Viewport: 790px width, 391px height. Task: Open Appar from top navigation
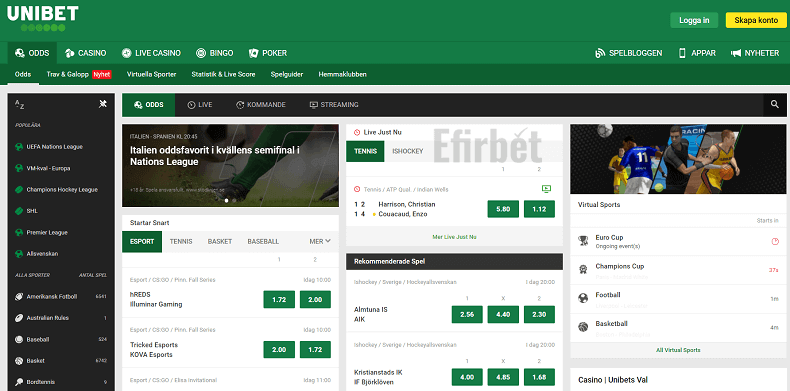(697, 53)
